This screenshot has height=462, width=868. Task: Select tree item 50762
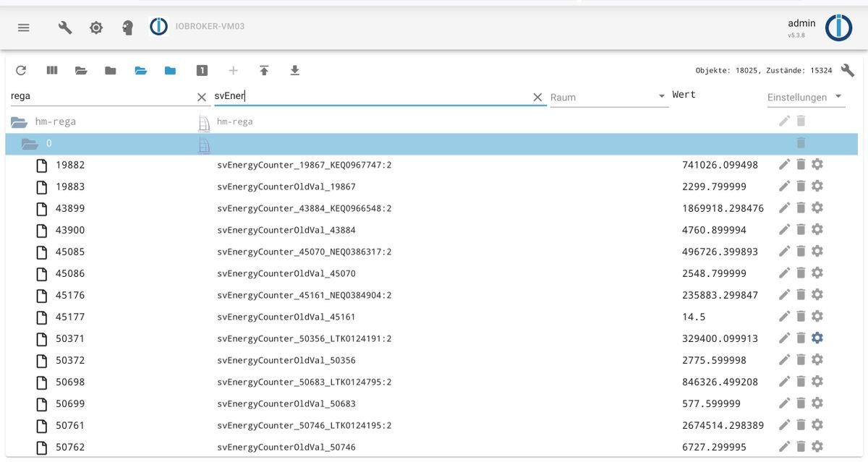(x=70, y=447)
